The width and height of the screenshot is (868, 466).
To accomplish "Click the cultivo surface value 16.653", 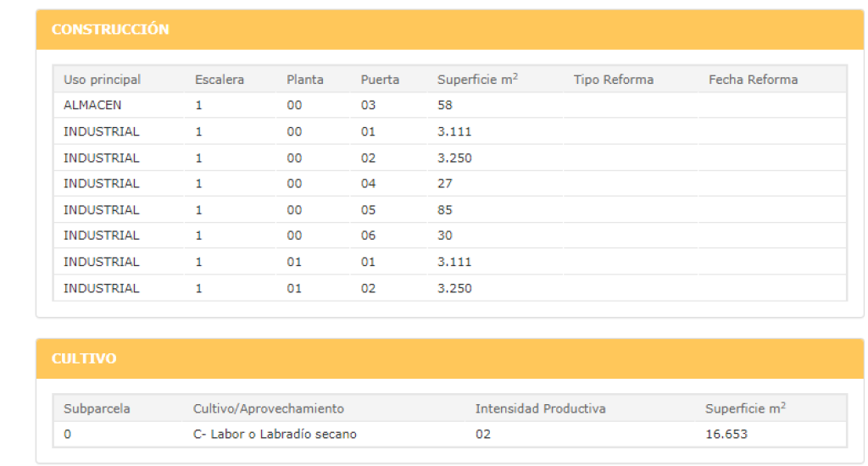I will 726,435.
